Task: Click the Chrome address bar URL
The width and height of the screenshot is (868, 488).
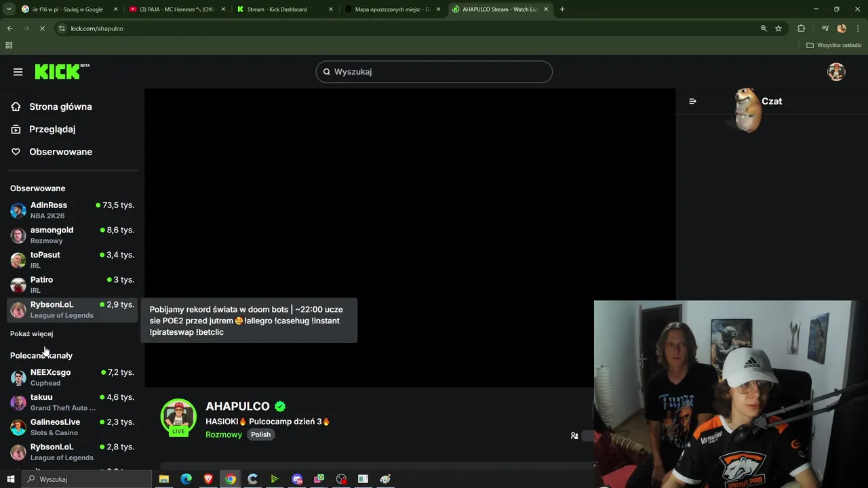Action: coord(97,28)
